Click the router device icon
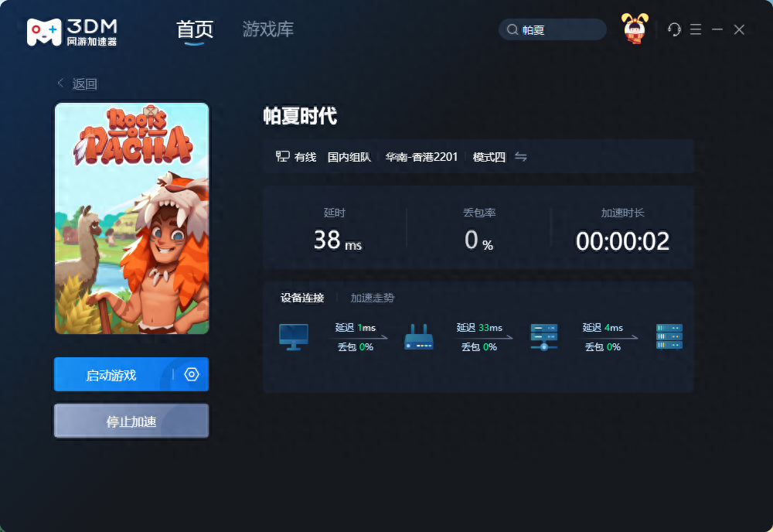The image size is (773, 532). pos(419,337)
